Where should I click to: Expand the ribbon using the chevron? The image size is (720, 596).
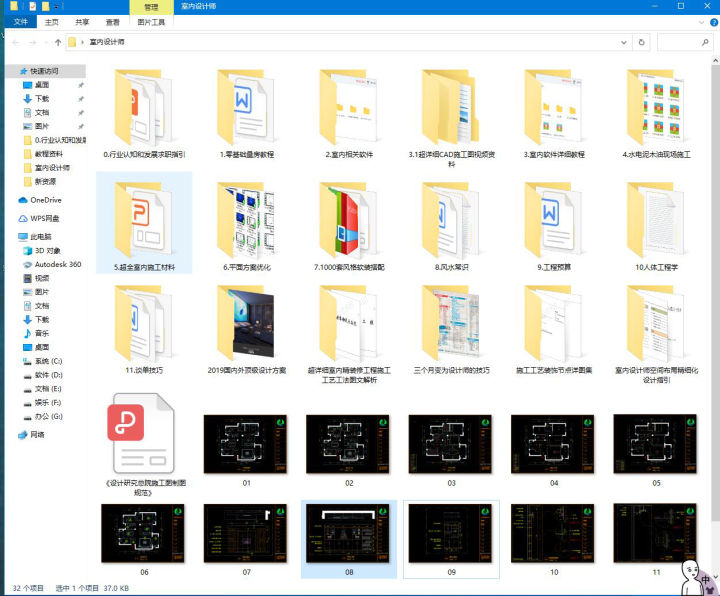699,21
